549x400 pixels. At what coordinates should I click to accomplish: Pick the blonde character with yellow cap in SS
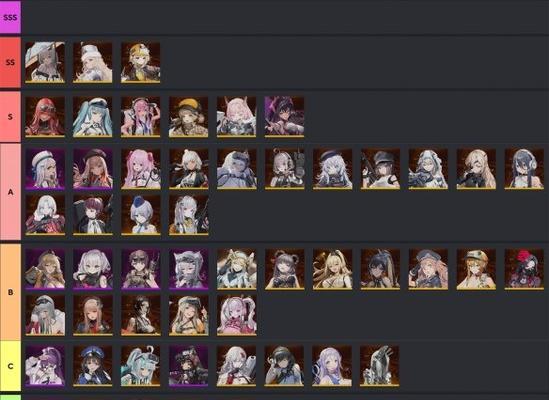point(140,63)
